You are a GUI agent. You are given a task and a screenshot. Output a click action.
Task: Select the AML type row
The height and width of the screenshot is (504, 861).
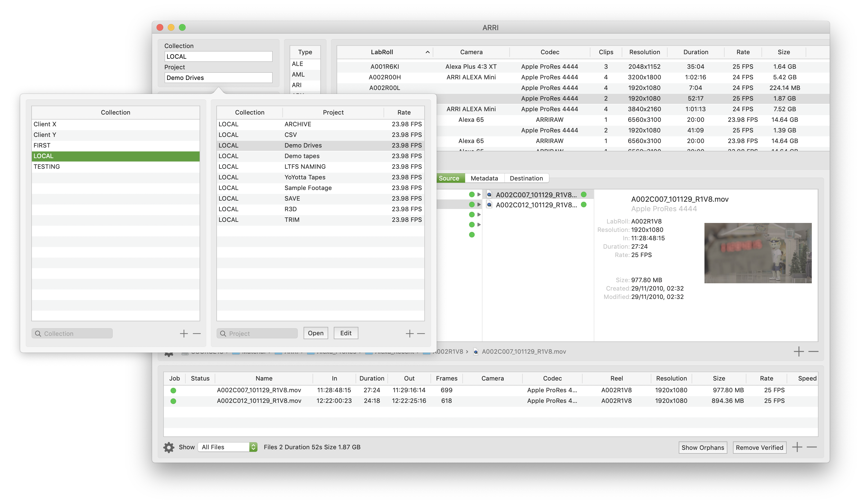click(x=305, y=74)
